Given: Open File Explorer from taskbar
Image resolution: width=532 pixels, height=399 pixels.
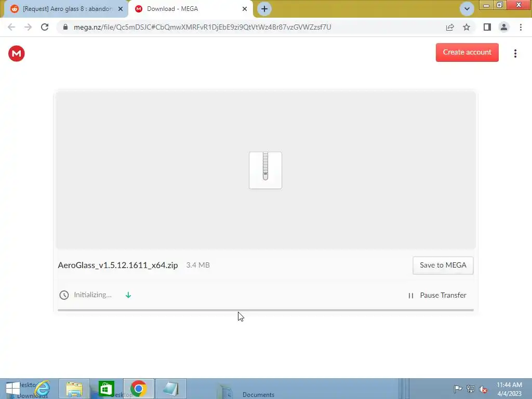Looking at the screenshot, I should [x=74, y=389].
